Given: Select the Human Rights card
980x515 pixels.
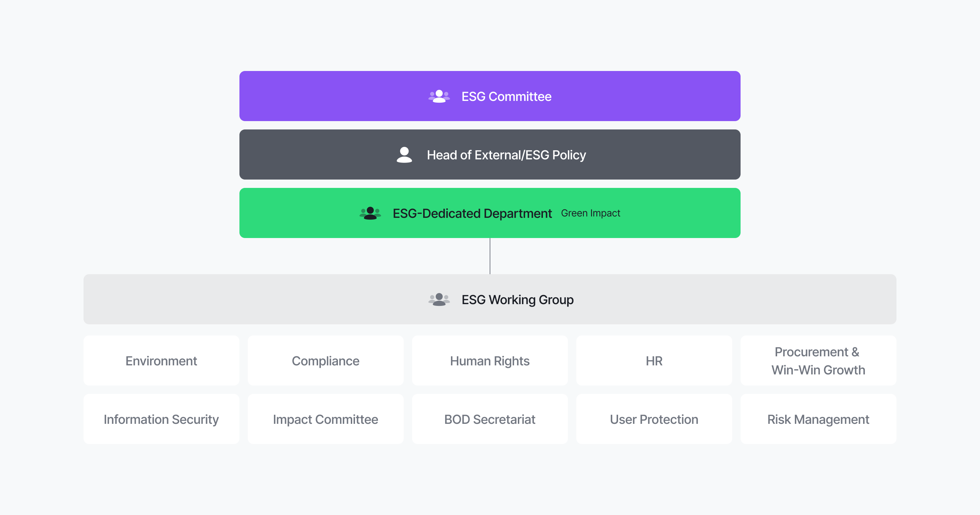Looking at the screenshot, I should (490, 361).
